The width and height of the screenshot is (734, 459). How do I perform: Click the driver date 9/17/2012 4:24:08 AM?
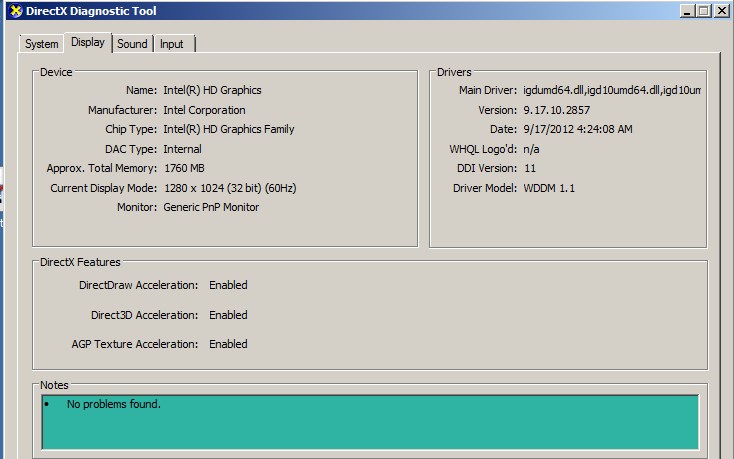click(x=578, y=129)
